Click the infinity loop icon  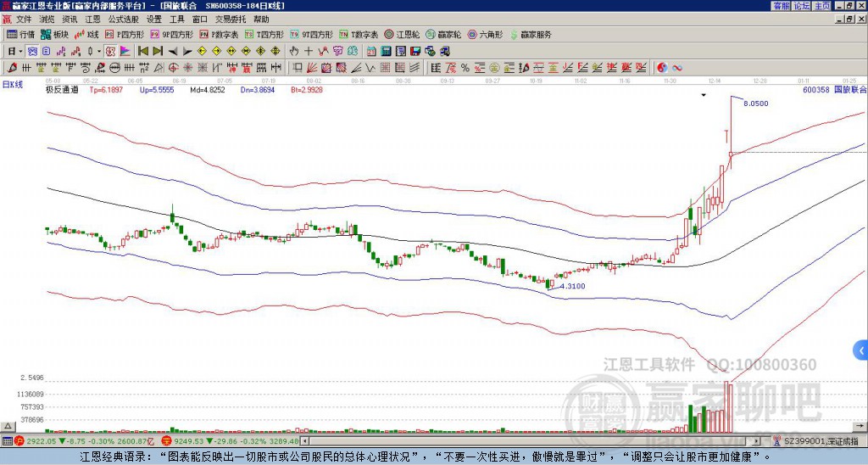(677, 68)
